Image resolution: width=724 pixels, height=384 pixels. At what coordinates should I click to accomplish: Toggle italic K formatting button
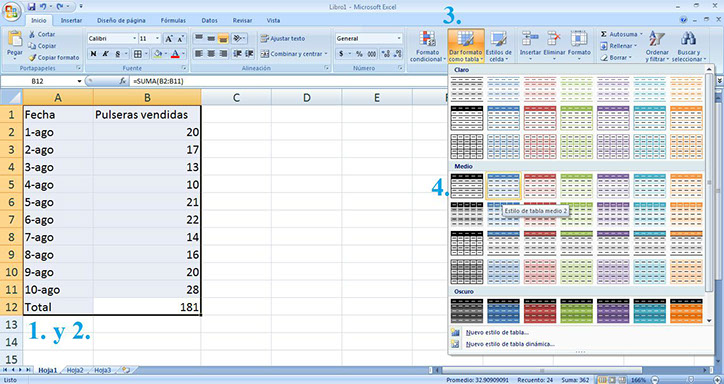click(x=105, y=54)
